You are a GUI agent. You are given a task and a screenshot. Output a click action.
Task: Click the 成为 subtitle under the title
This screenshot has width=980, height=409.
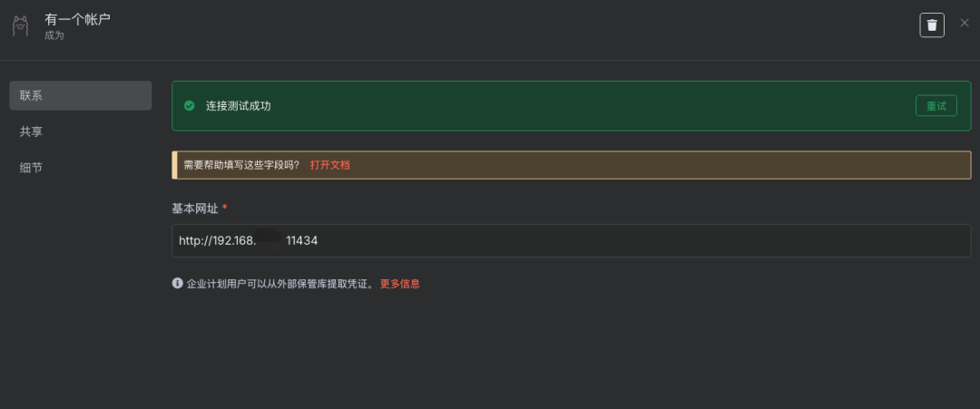pyautogui.click(x=54, y=35)
